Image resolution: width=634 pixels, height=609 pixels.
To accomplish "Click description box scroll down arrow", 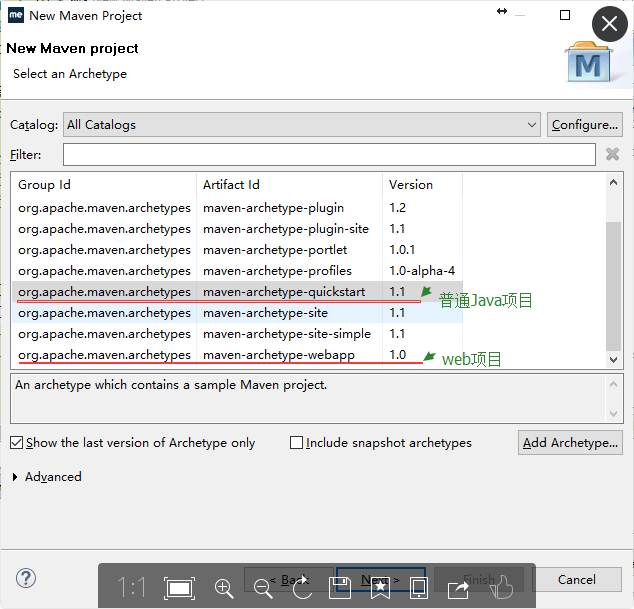I will (613, 413).
